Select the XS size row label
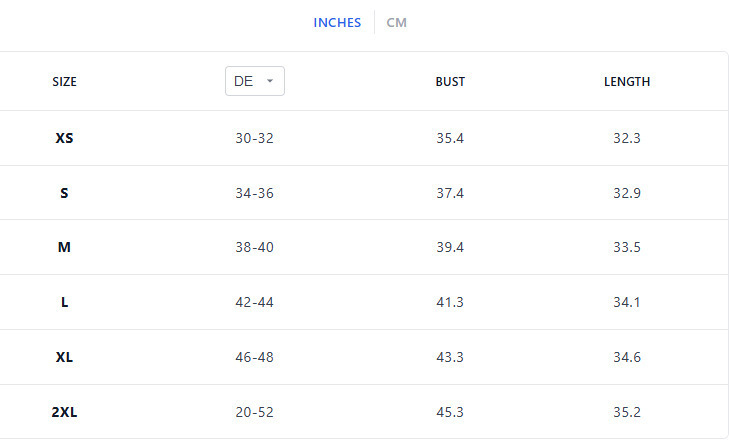Screen dimensions: 729x442 [64, 138]
